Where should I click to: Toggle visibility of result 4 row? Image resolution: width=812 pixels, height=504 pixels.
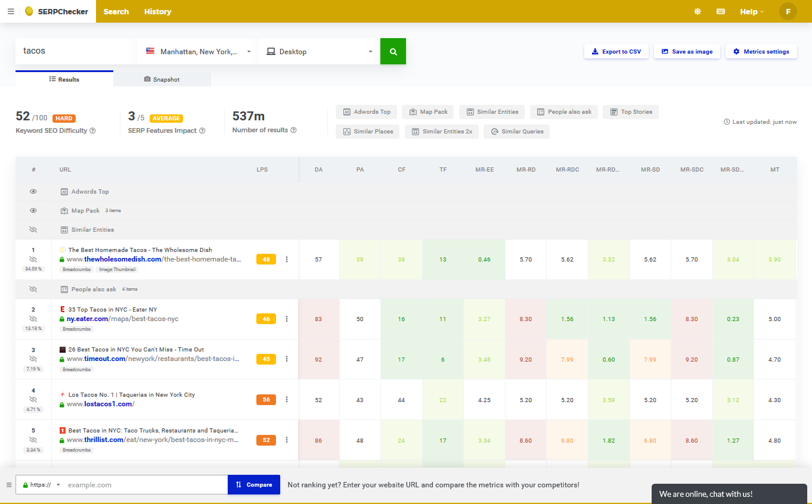click(x=33, y=400)
